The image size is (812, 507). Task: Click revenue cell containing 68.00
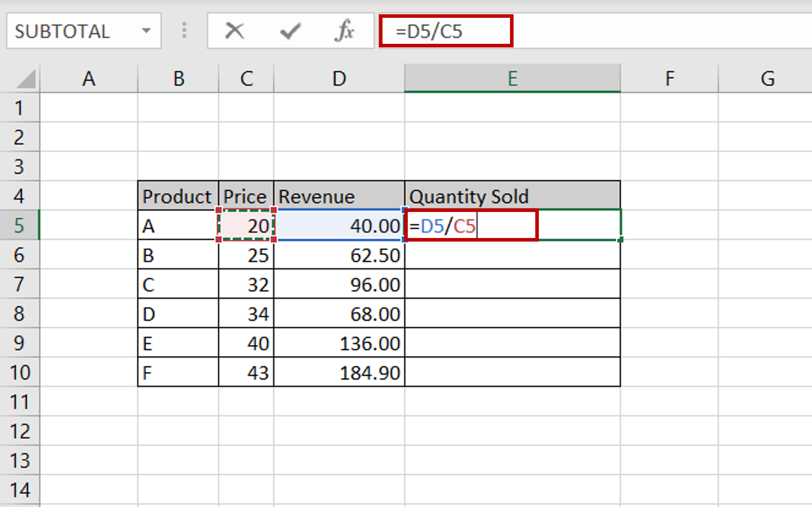click(x=339, y=314)
